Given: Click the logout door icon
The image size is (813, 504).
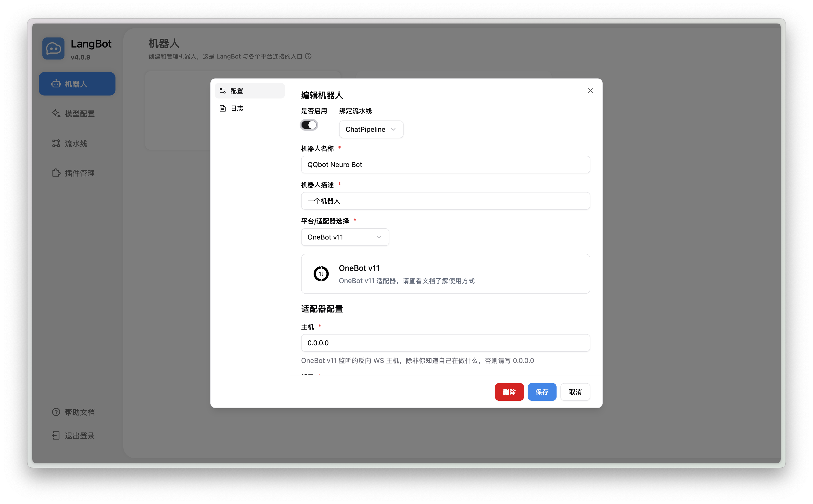Looking at the screenshot, I should pyautogui.click(x=56, y=436).
